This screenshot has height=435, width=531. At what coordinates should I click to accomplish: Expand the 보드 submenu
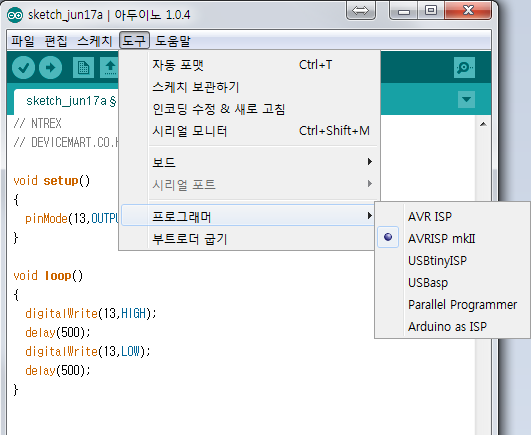click(x=250, y=162)
